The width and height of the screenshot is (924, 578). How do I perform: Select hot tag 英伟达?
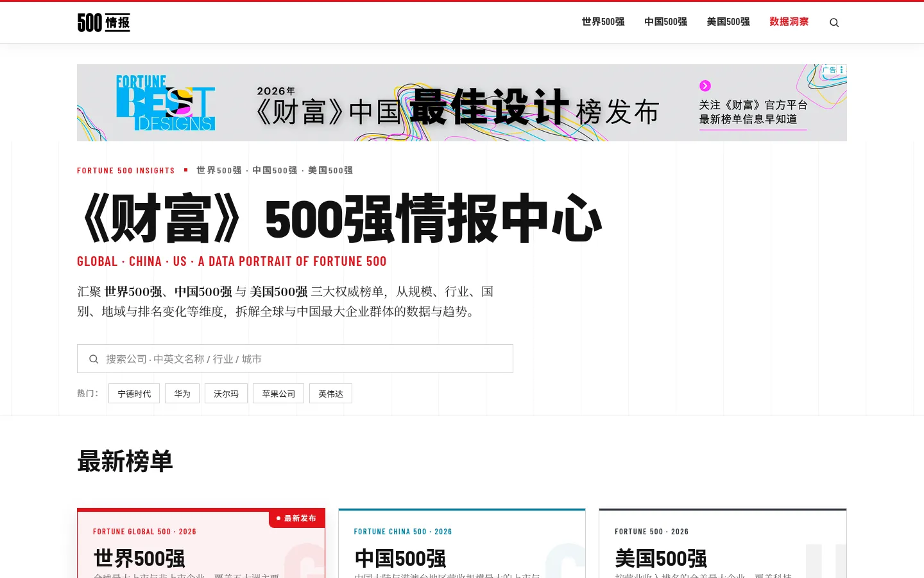coord(330,394)
